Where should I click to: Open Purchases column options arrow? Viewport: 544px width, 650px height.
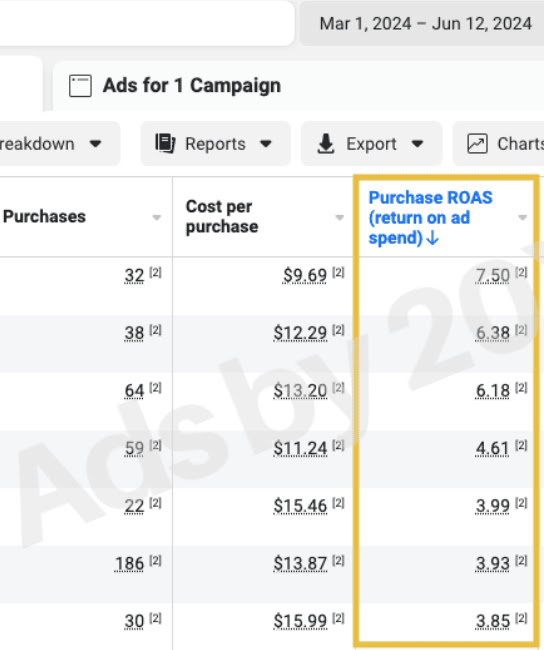(156, 218)
